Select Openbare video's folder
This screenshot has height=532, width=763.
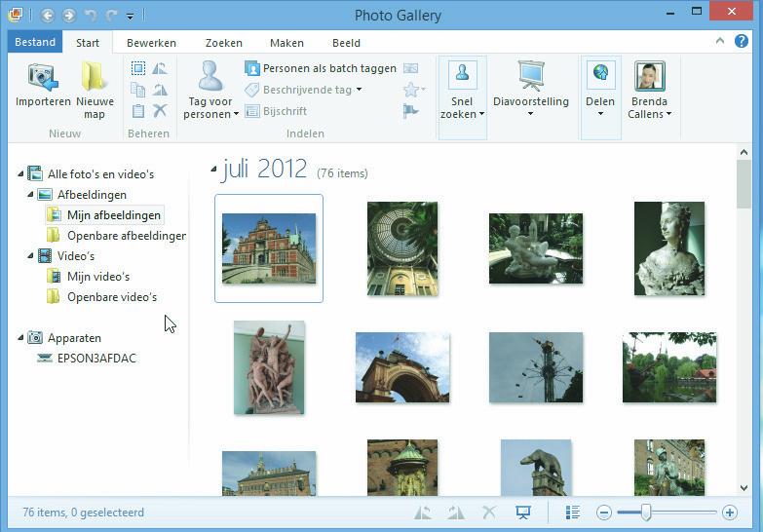point(111,297)
